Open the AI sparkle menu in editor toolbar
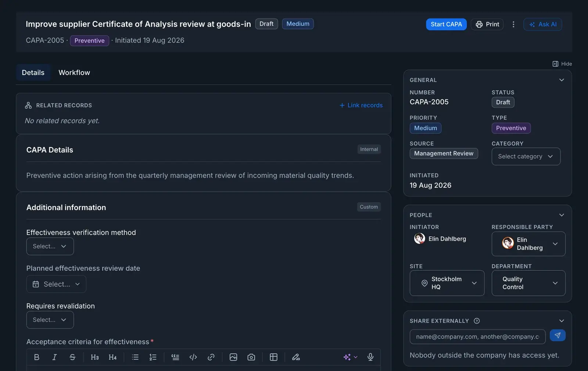The image size is (588, 371). [x=350, y=357]
